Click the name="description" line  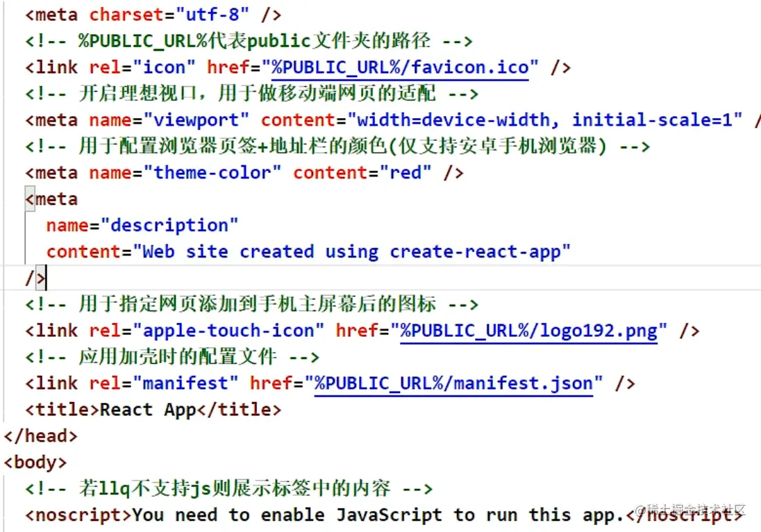[x=142, y=225]
